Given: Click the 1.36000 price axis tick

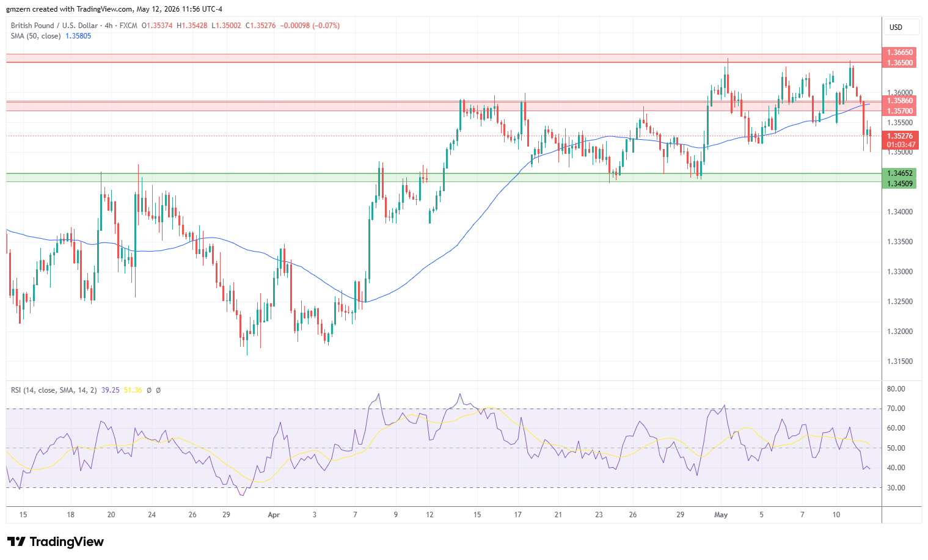Looking at the screenshot, I should coord(900,93).
